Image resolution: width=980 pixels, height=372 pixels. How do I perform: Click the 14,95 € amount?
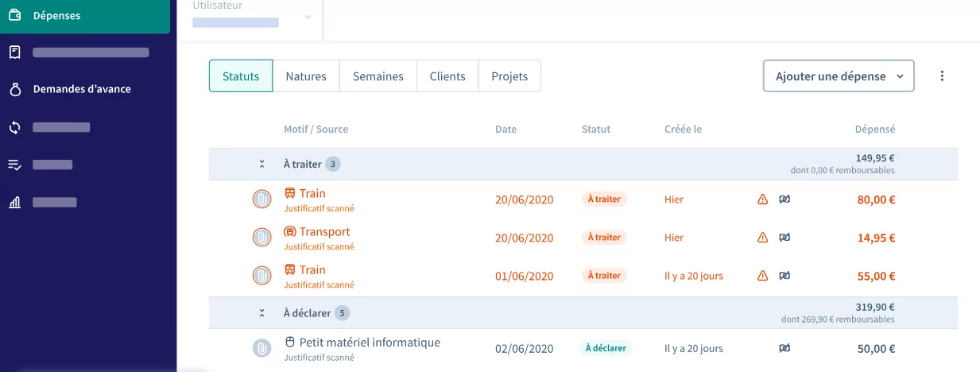tap(877, 238)
